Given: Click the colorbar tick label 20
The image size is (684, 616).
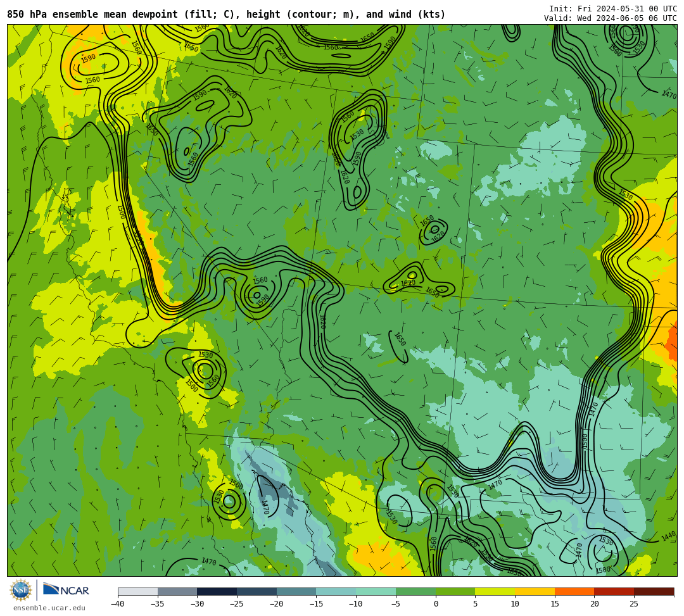Looking at the screenshot, I should pyautogui.click(x=595, y=604).
